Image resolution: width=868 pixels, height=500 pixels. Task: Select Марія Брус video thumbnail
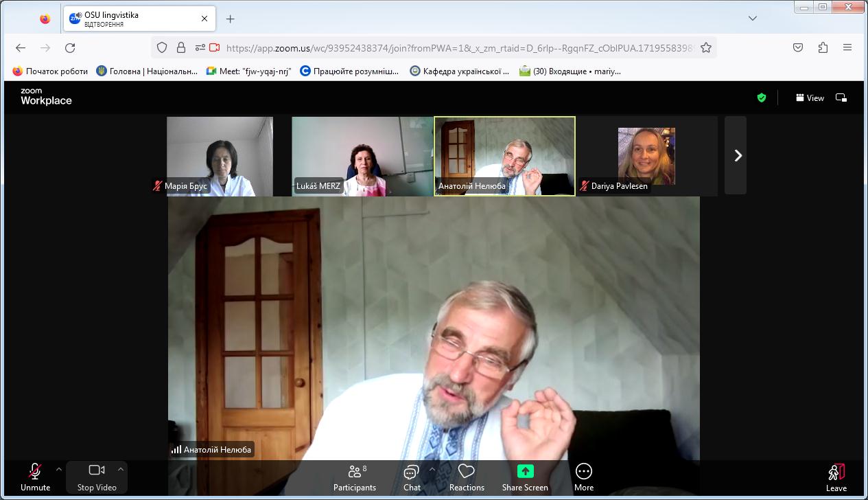pos(220,156)
